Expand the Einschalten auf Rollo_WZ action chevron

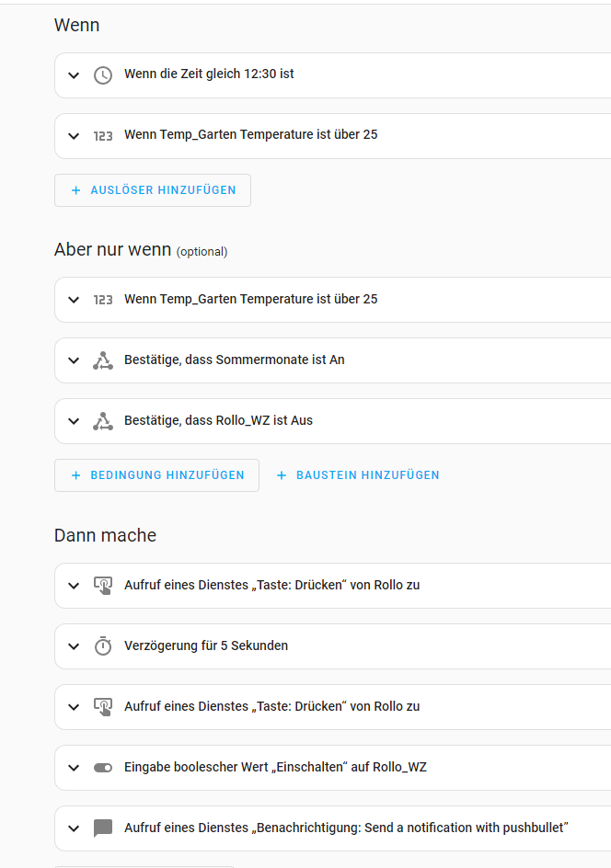coord(74,768)
